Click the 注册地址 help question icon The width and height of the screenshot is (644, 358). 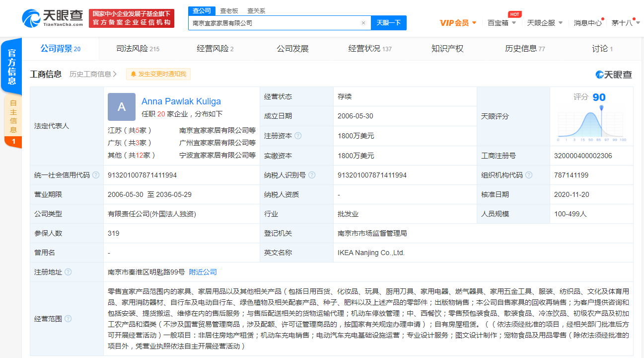[x=68, y=272]
